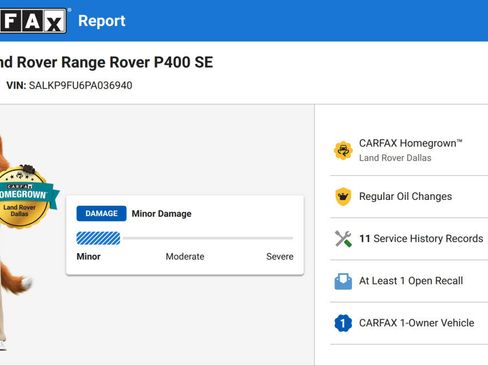Click the 'Moderate' severity label
The image size is (488, 366).
click(185, 256)
